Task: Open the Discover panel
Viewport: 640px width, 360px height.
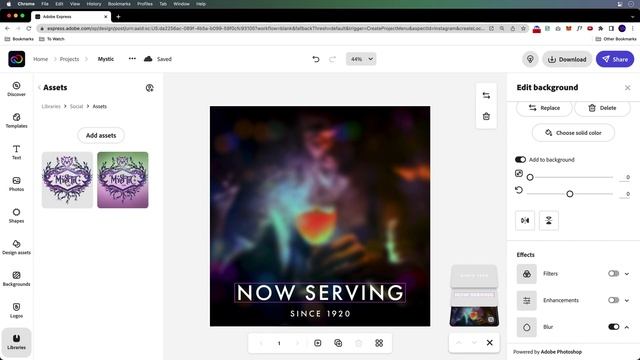Action: click(x=16, y=89)
